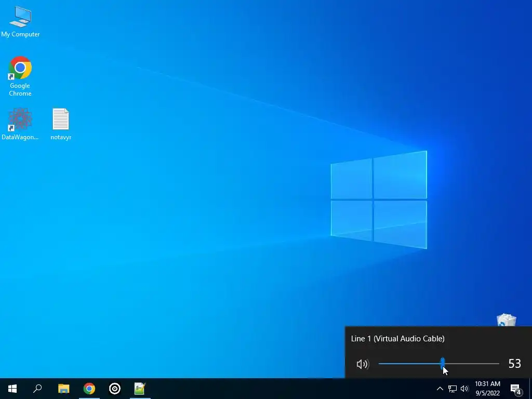The height and width of the screenshot is (399, 532).
Task: Select the Google Chrome desktop shortcut
Action: coord(20,76)
